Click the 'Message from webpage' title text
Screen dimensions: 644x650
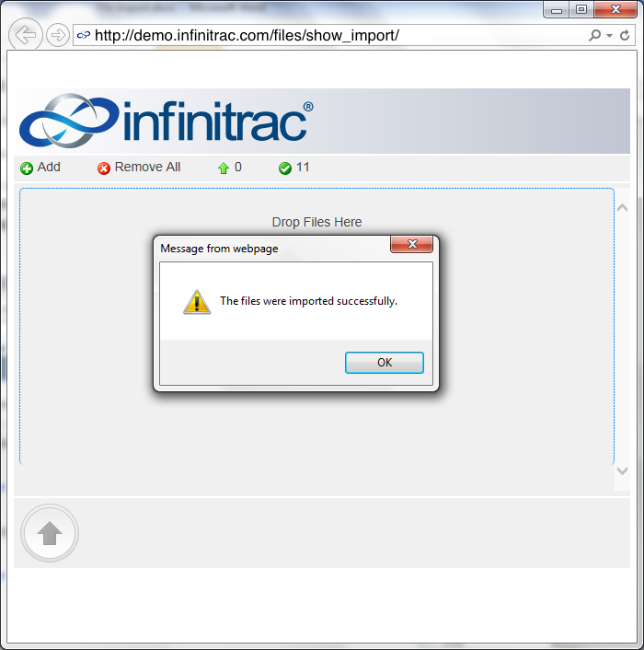click(x=219, y=249)
